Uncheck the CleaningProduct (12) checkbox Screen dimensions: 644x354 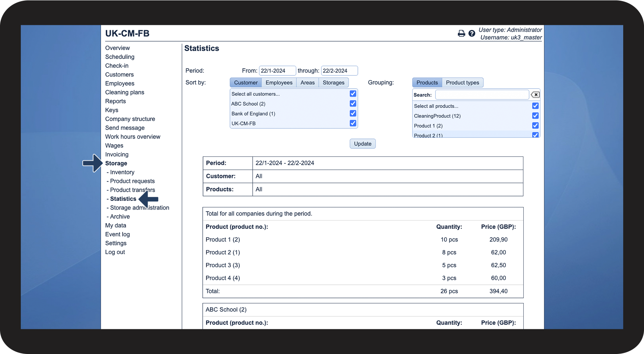535,116
